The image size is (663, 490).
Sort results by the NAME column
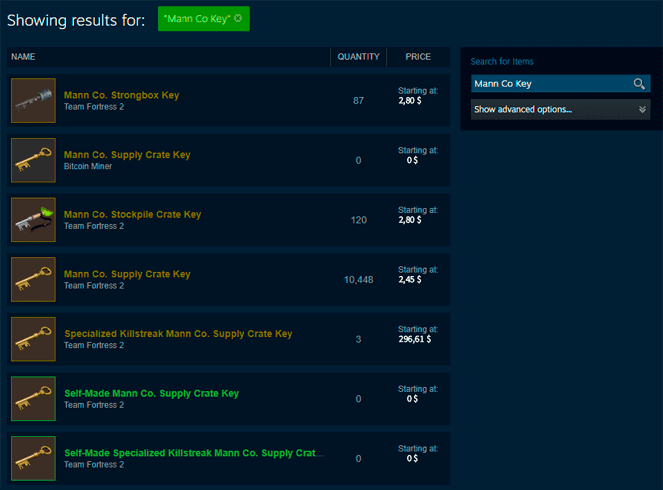click(24, 57)
